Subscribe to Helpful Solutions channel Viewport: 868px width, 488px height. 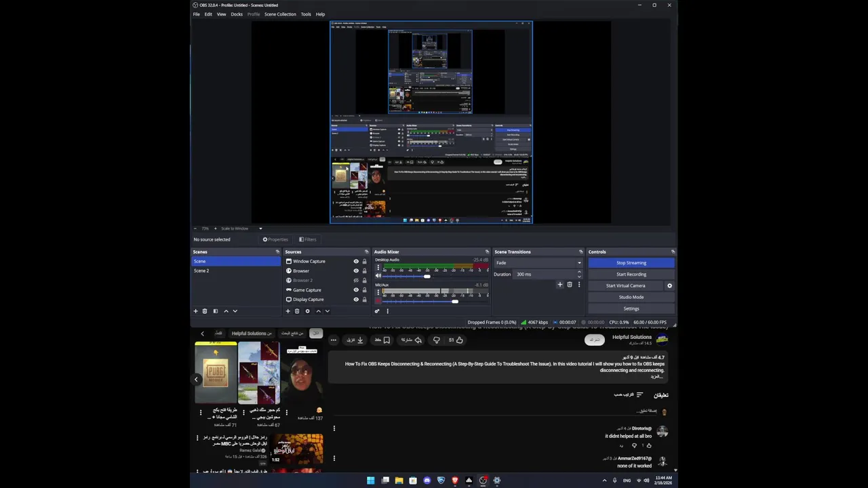pos(595,340)
